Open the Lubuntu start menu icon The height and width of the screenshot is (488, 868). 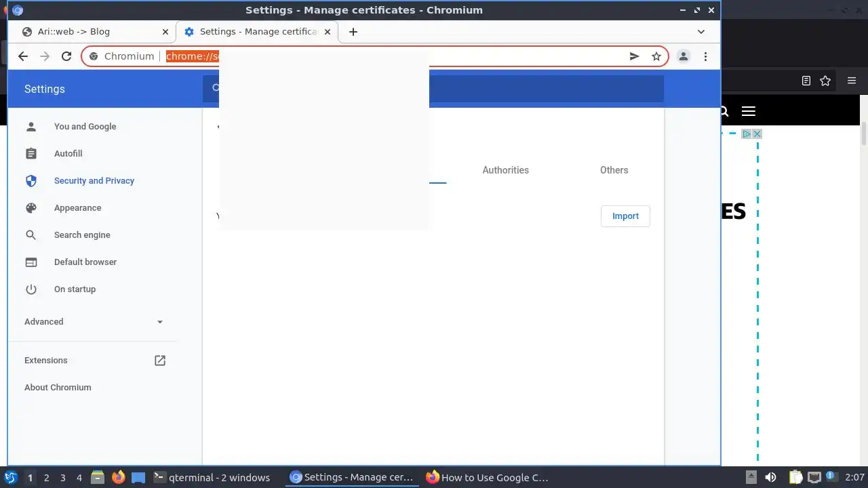coord(10,478)
